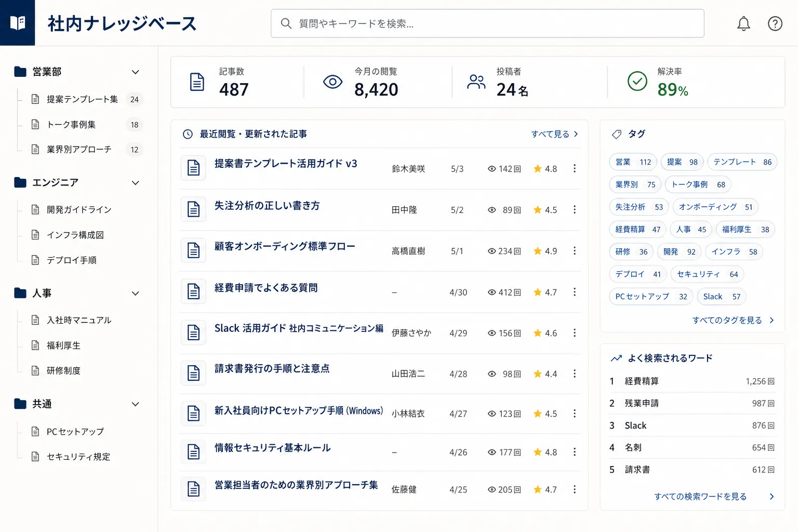
Task: Collapse the エンジニア section chevron
Action: 135,183
